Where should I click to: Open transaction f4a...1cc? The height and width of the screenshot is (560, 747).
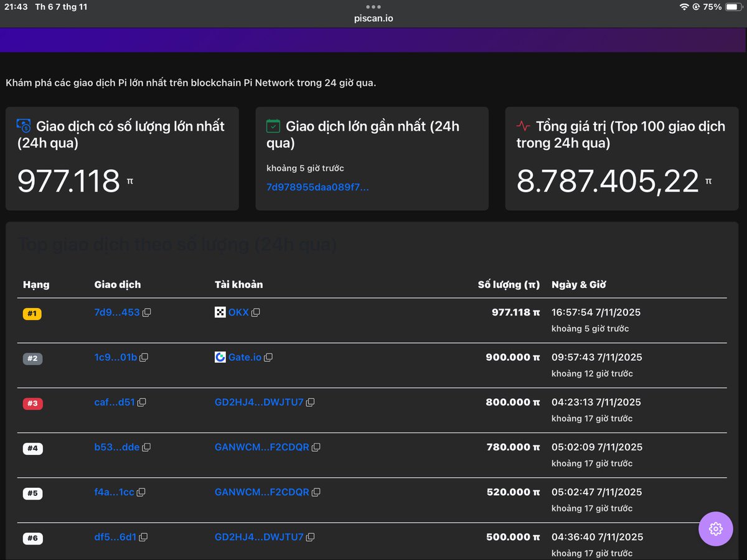114,492
